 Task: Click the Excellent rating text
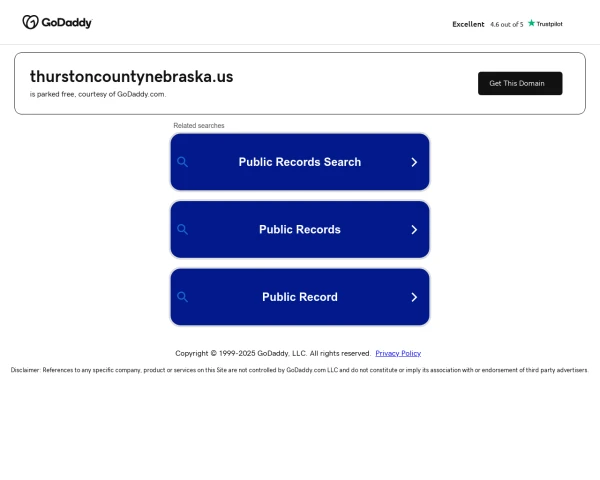coord(468,24)
